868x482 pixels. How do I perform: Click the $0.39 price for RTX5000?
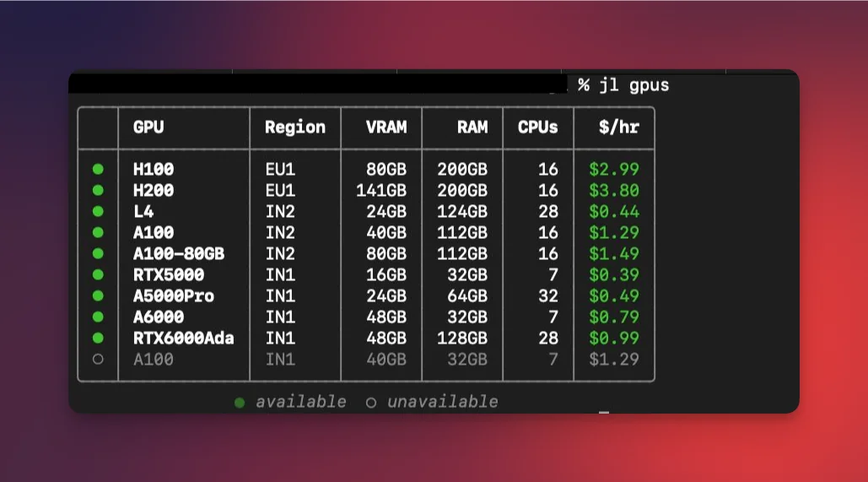(614, 274)
